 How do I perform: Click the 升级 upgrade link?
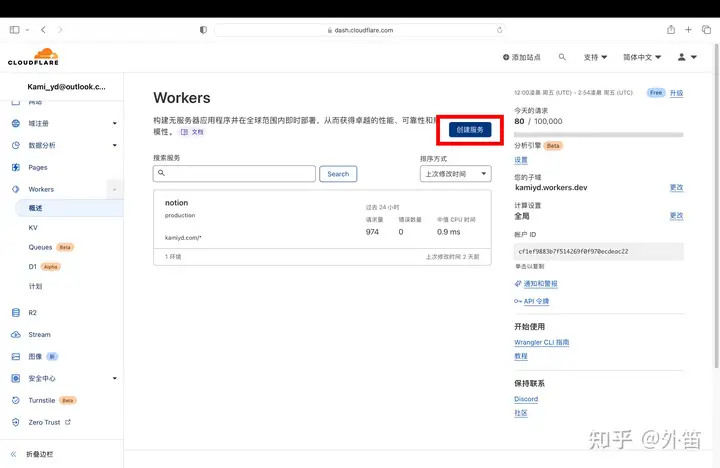tap(676, 93)
